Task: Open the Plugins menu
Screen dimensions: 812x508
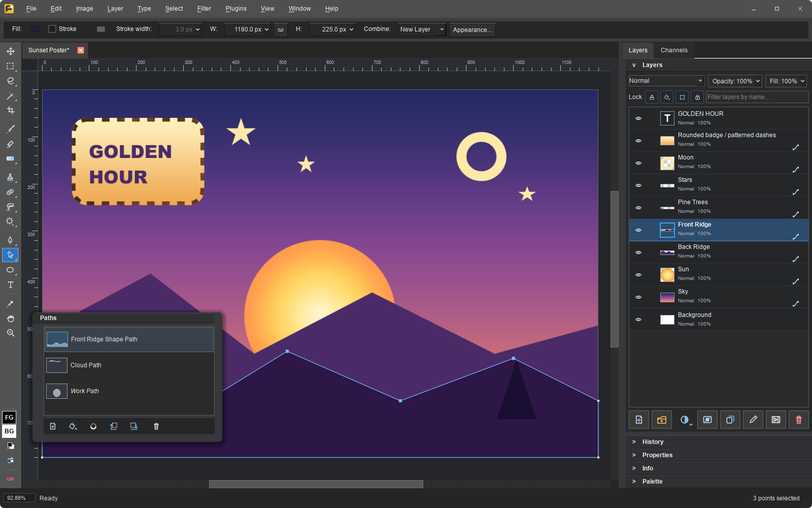Action: [236, 9]
